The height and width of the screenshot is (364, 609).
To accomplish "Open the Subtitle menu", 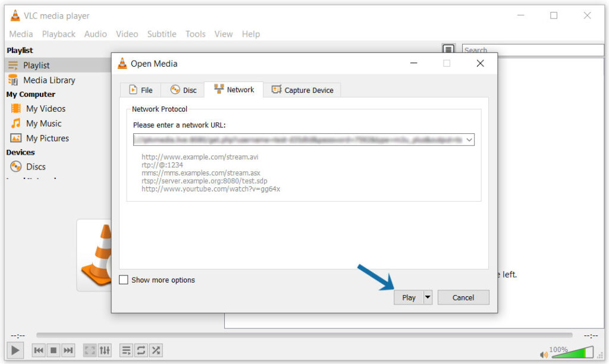I will pos(162,34).
